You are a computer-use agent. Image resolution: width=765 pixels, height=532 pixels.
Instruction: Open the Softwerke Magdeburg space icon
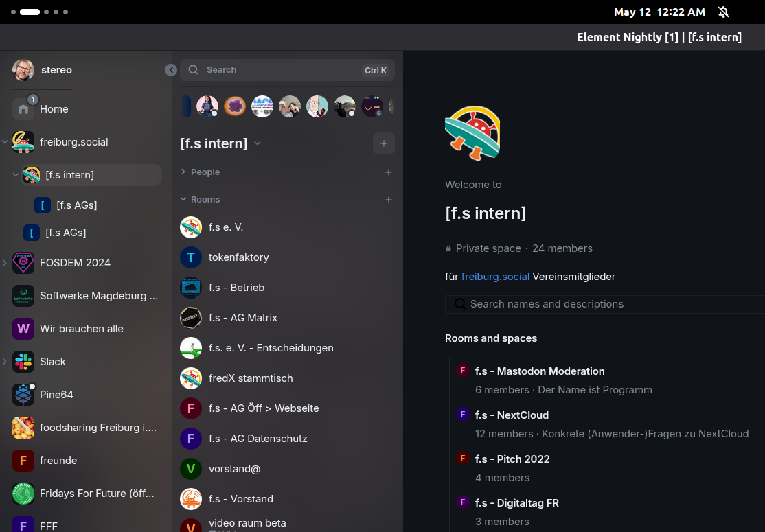click(23, 296)
